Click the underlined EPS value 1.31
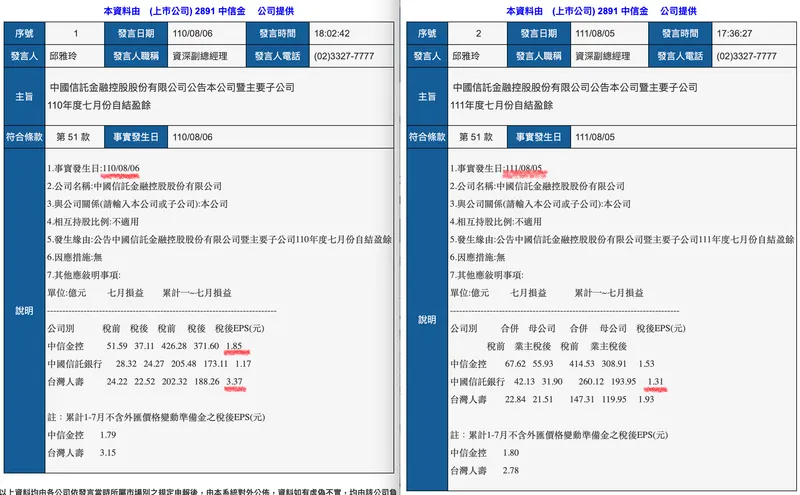This screenshot has height=495, width=800. pos(656,382)
